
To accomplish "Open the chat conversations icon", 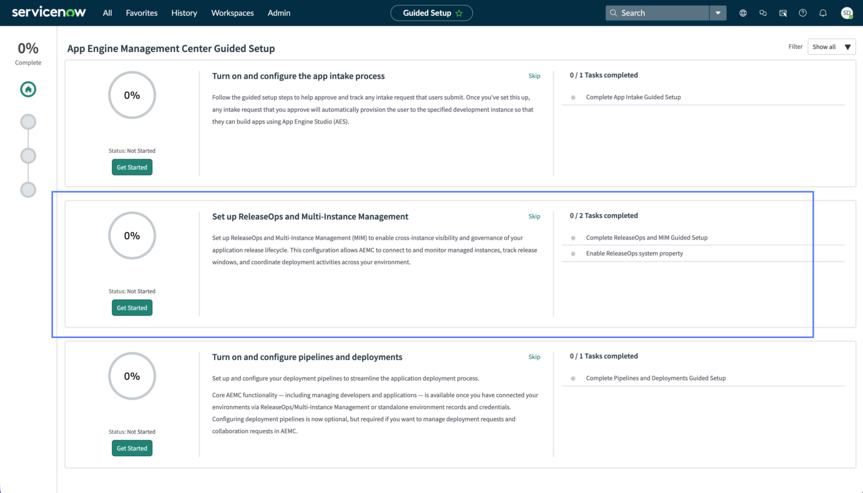I will [763, 13].
